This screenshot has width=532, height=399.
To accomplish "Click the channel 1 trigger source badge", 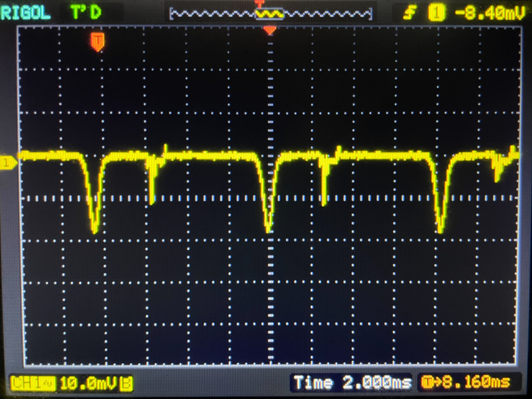I will pos(437,12).
